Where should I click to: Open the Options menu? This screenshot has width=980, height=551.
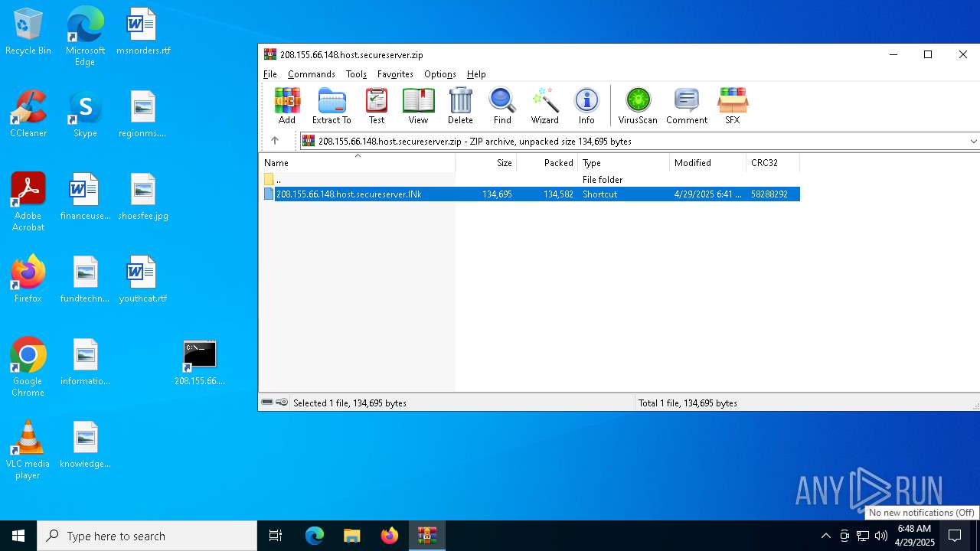pos(440,74)
